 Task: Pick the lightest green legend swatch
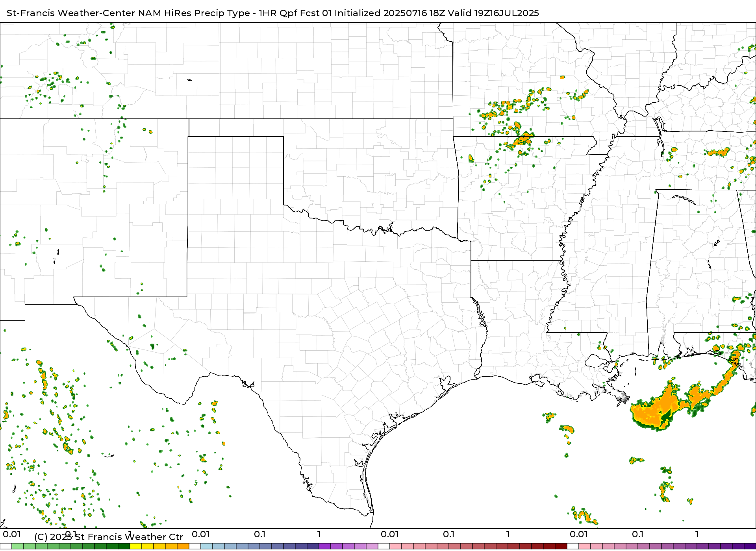click(18, 546)
